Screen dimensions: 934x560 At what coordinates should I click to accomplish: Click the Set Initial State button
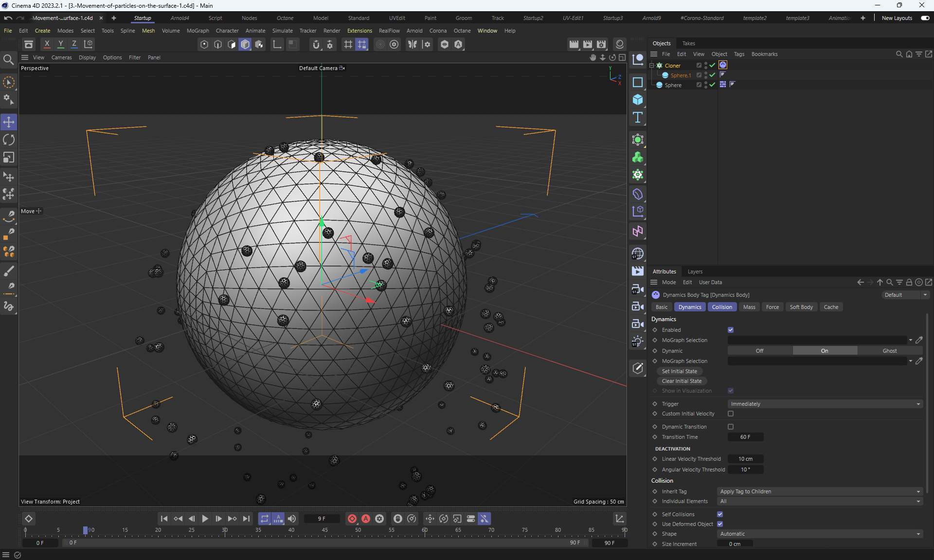pos(679,371)
